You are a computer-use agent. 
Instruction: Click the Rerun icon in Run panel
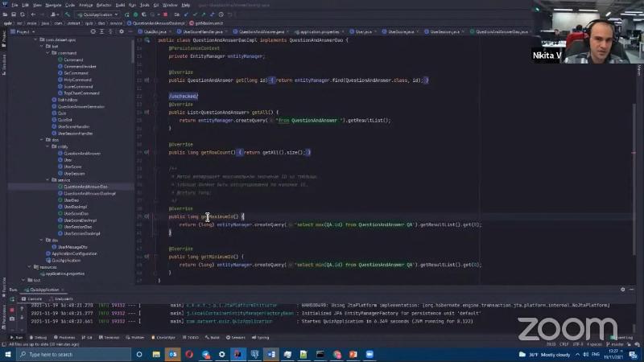(x=11, y=298)
